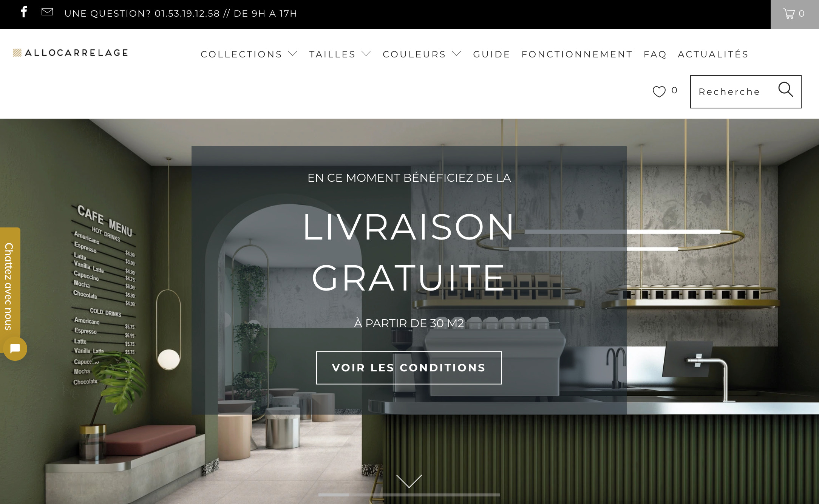Screen dimensions: 819x504
Task: Expand the TAILLES dropdown menu
Action: pyautogui.click(x=340, y=53)
